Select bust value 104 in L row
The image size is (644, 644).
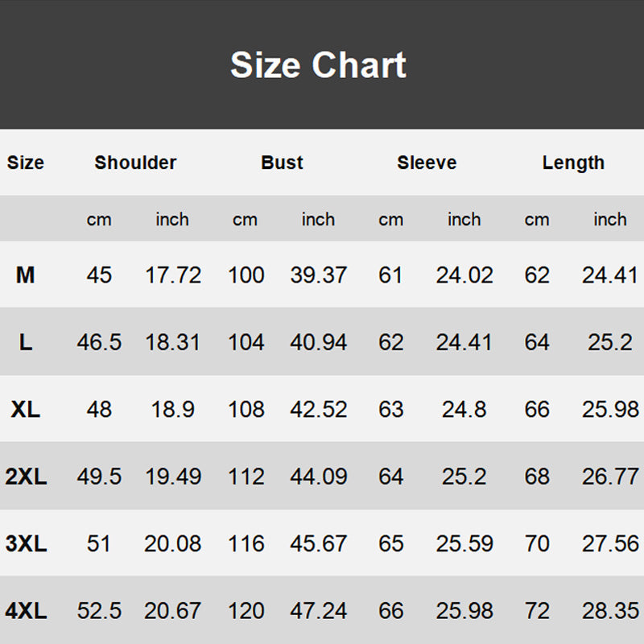coord(246,342)
